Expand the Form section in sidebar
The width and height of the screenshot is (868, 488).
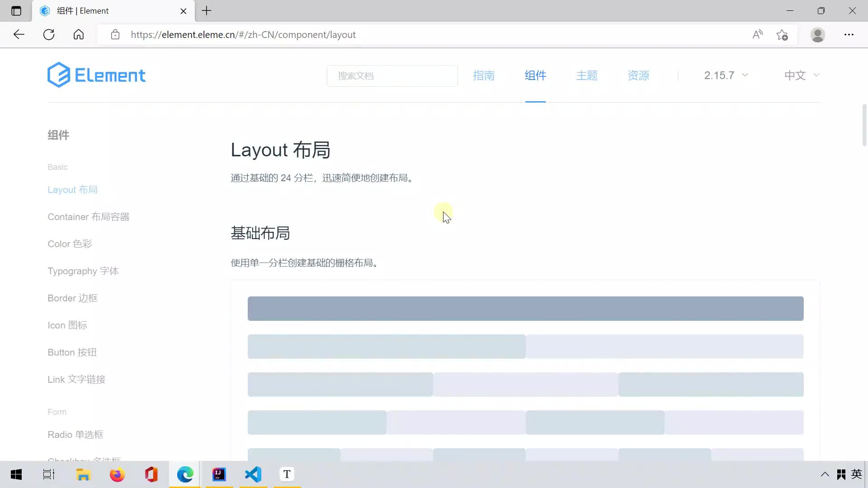[57, 411]
